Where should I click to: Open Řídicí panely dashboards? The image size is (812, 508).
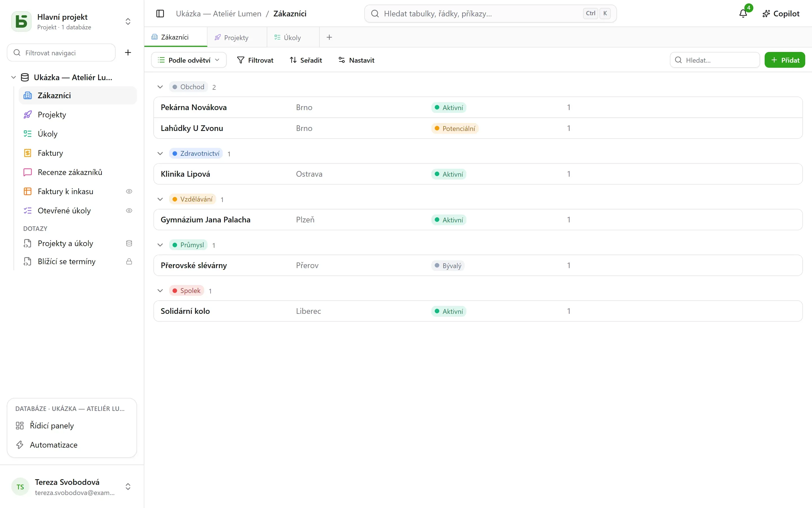(72, 425)
